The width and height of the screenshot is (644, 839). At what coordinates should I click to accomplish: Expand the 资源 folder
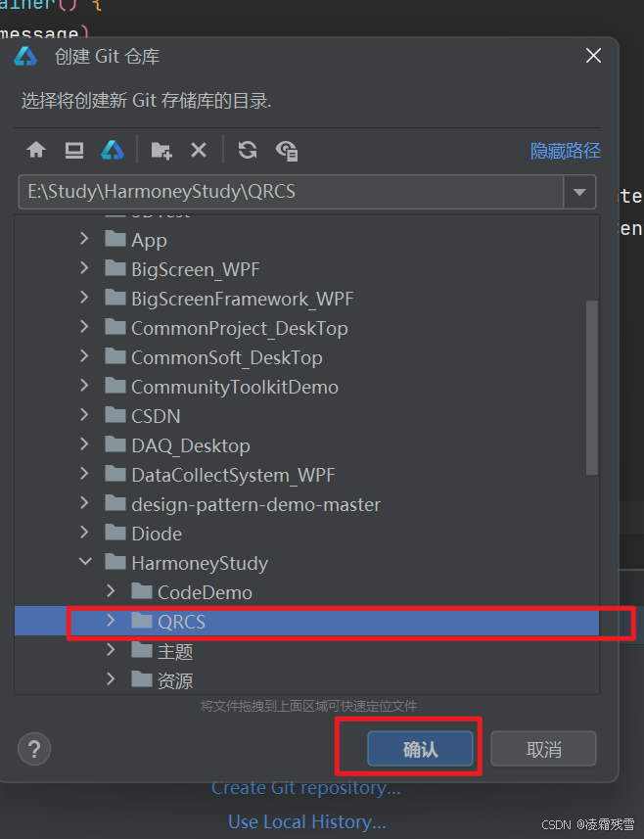[x=111, y=679]
